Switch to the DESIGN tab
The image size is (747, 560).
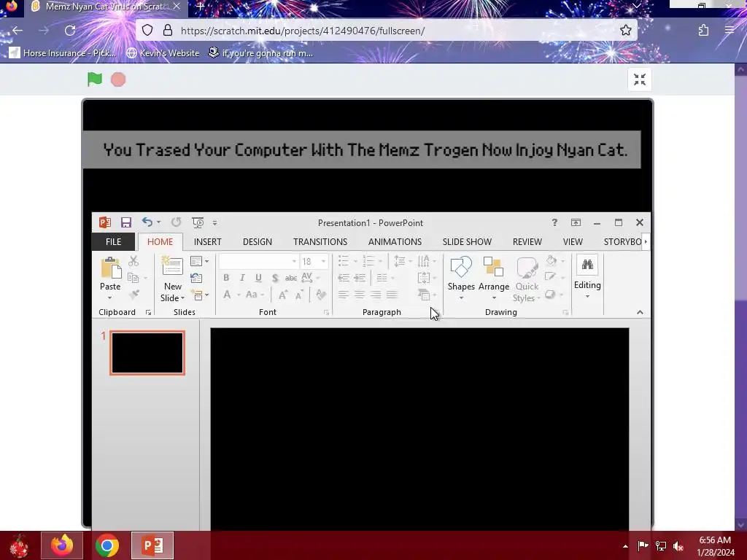click(258, 242)
